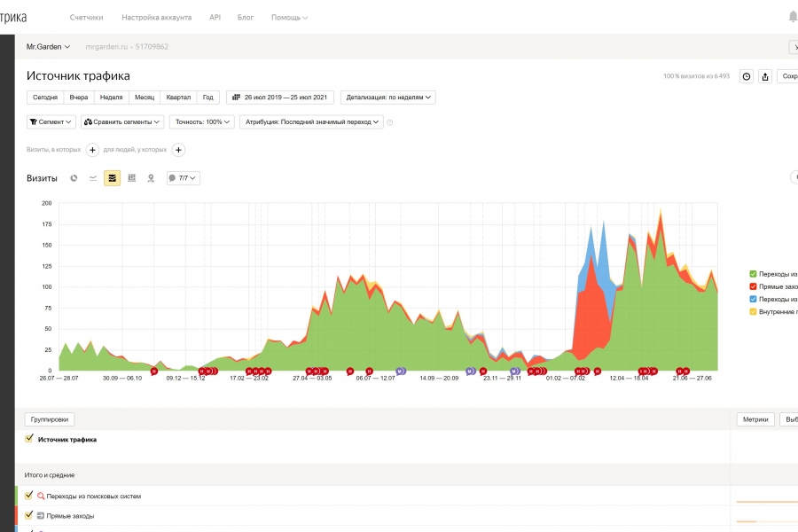Click purple annotation marker near 06.07 — 12.07
The width and height of the screenshot is (798, 532).
coord(401,372)
